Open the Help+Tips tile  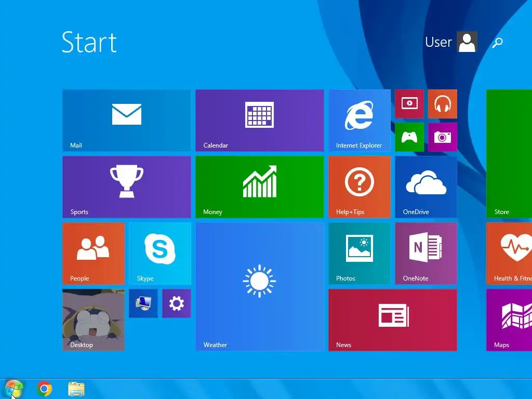tap(360, 187)
